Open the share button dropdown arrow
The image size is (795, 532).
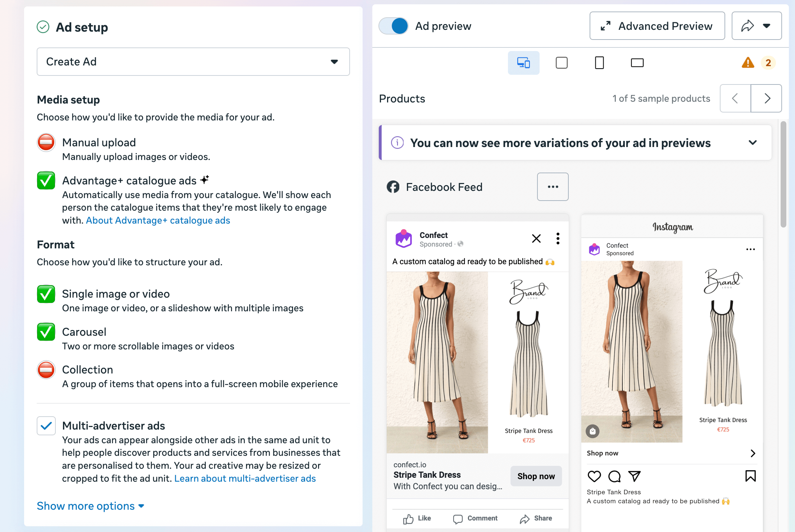click(767, 26)
